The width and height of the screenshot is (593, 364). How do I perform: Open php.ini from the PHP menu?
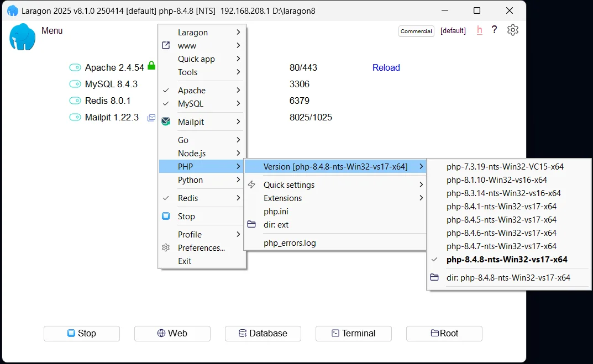[x=276, y=212]
